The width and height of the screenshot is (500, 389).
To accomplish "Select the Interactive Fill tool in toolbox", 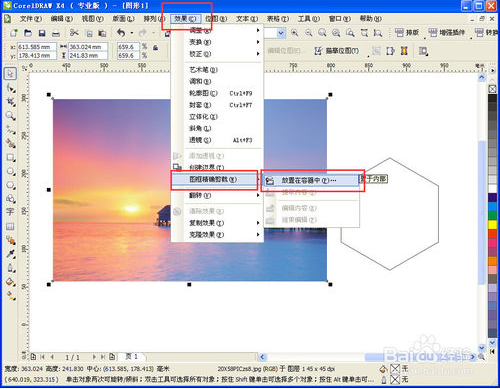I will [x=10, y=296].
